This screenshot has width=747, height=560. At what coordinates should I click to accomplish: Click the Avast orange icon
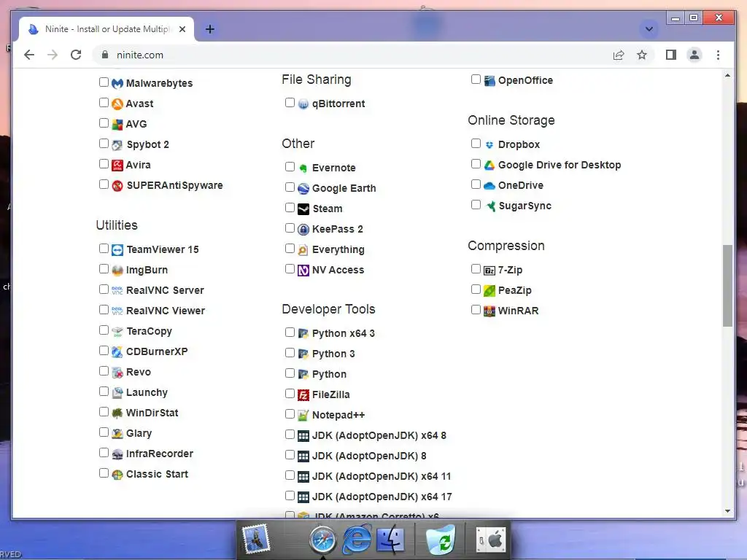click(117, 104)
